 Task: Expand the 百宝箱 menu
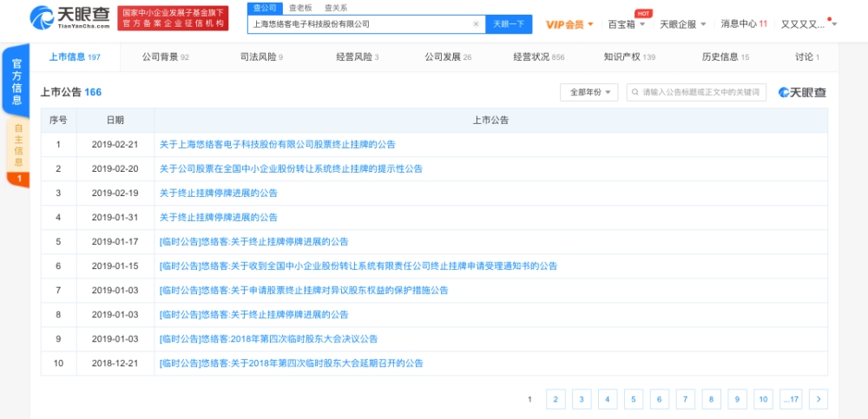coord(626,24)
